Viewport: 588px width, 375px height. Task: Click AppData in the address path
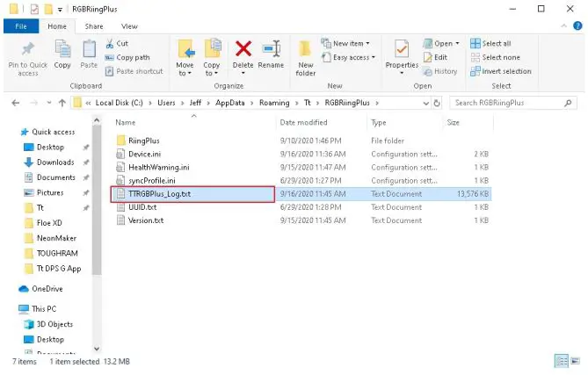230,103
